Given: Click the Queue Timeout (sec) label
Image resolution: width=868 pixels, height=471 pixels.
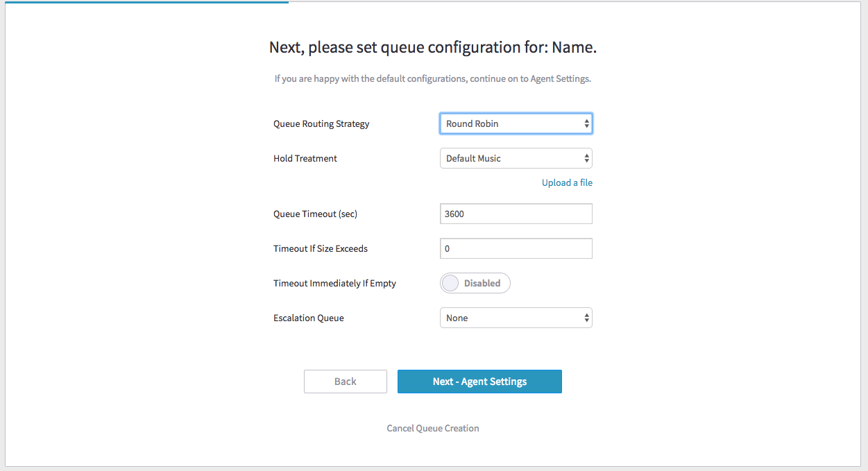Looking at the screenshot, I should click(315, 214).
